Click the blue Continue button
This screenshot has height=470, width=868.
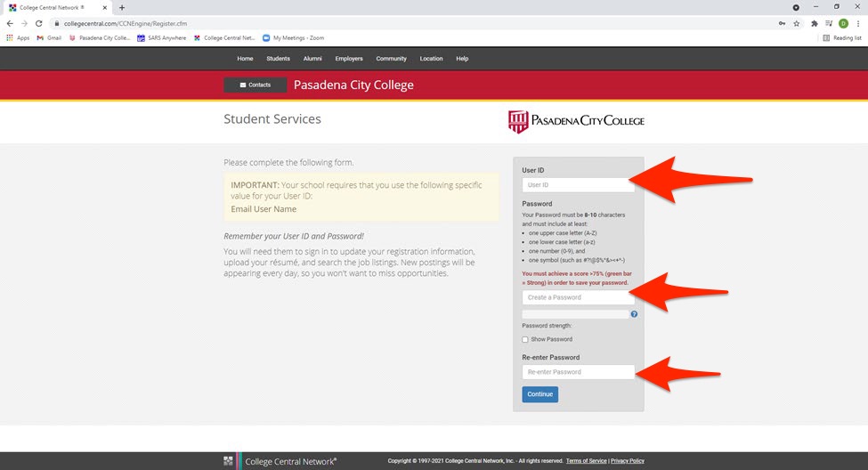click(x=539, y=394)
